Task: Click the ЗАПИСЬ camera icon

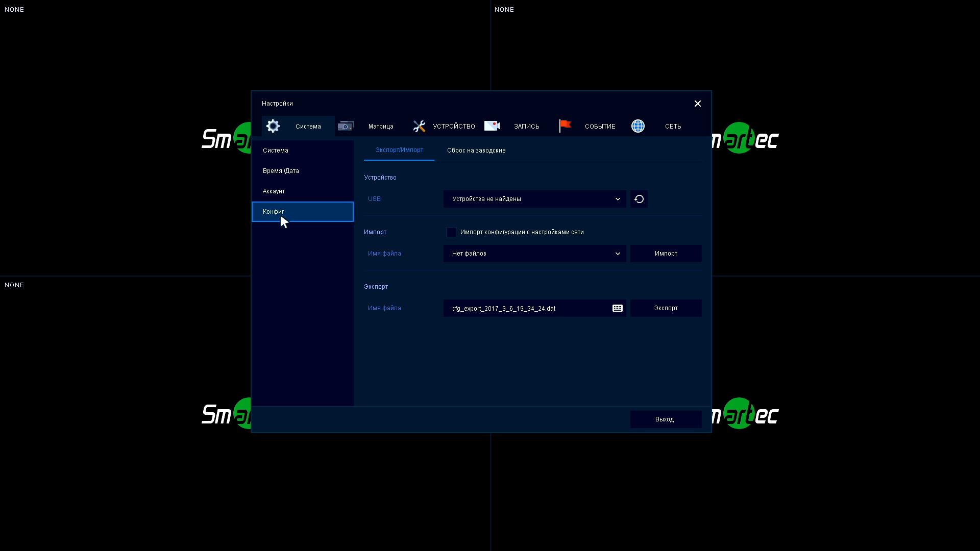Action: (492, 126)
